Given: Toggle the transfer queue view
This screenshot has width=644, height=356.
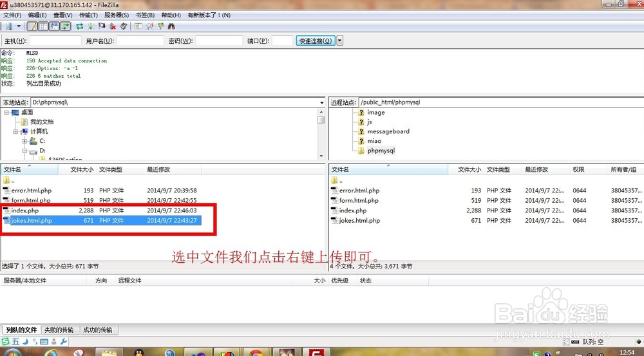Looking at the screenshot, I should (65, 26).
